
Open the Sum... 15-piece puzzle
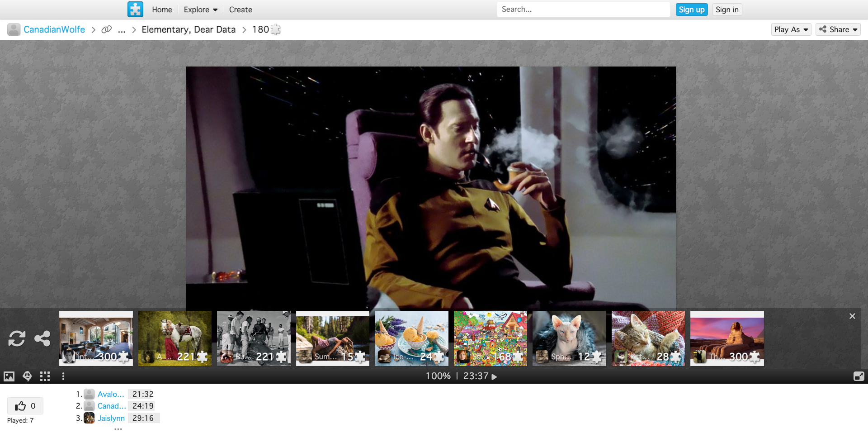click(x=333, y=338)
